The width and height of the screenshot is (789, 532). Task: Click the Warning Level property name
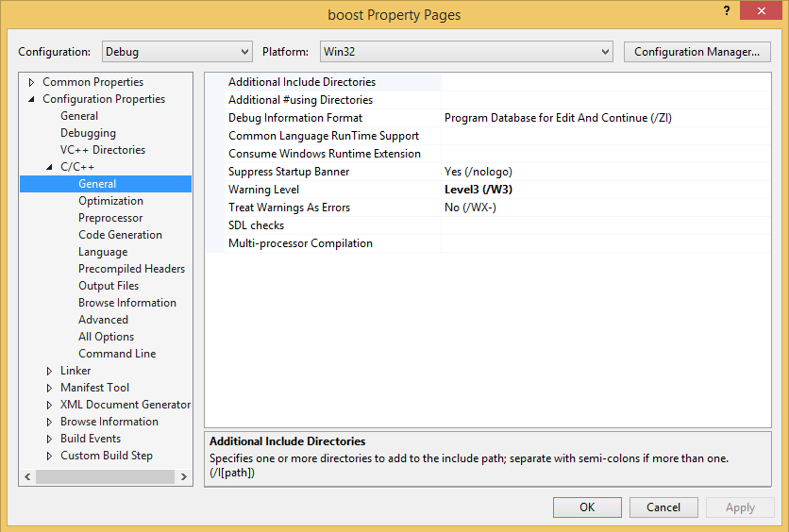(263, 190)
